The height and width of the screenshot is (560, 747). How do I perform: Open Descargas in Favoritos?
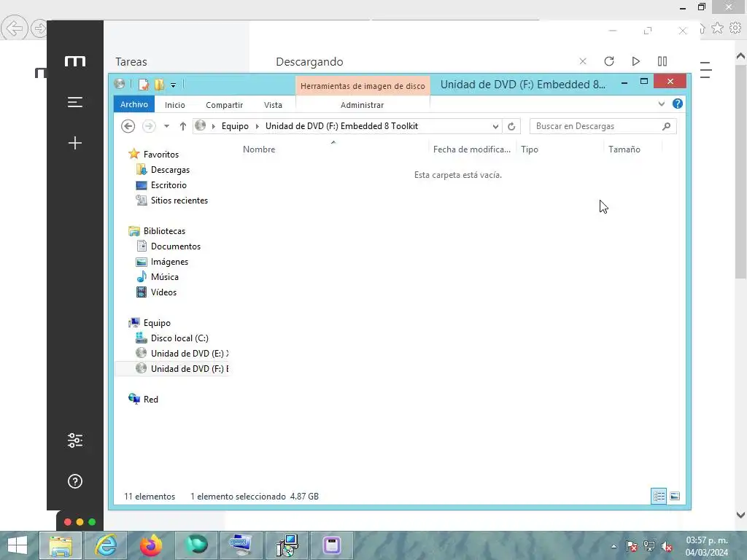(170, 169)
